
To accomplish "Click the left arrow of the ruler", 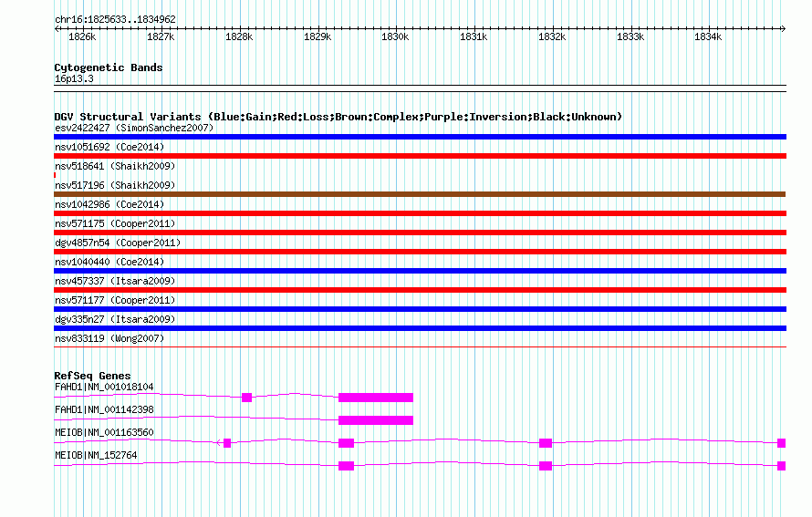I will point(57,29).
